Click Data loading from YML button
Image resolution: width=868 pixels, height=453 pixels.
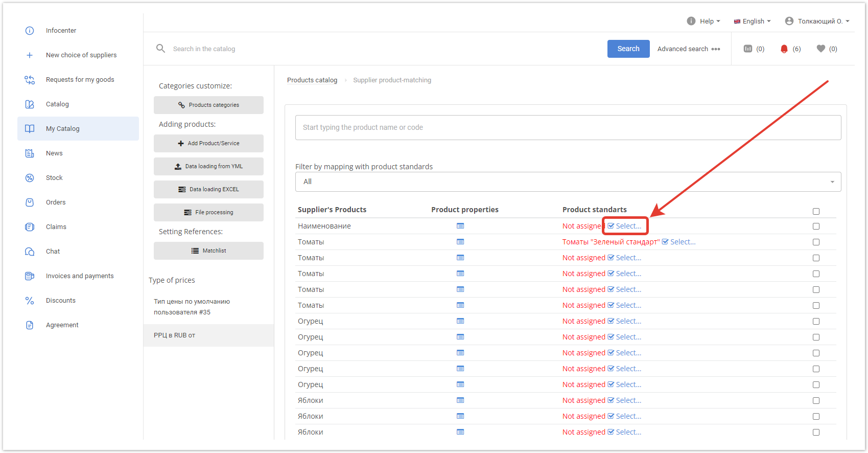tap(208, 166)
